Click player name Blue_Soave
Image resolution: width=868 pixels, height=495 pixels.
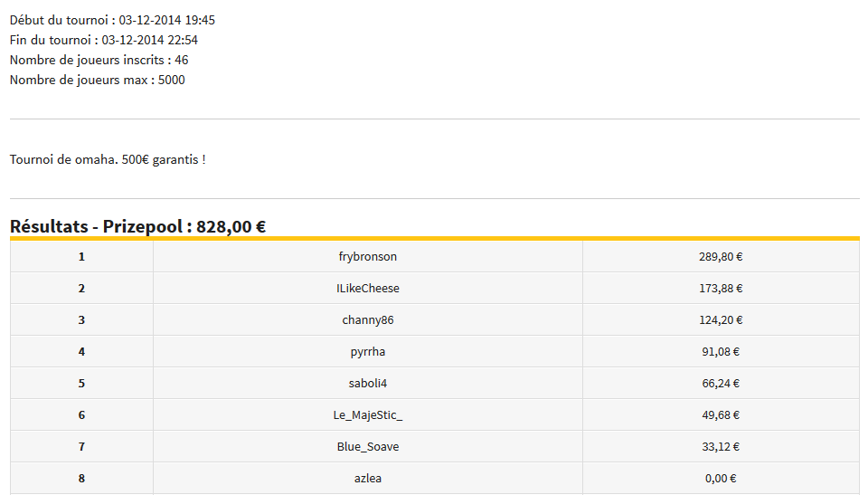[x=368, y=446]
